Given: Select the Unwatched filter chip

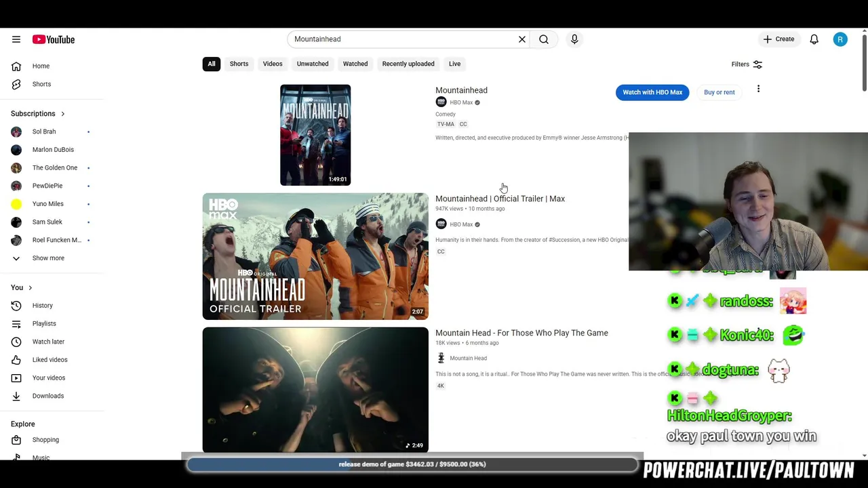Looking at the screenshot, I should tap(313, 64).
